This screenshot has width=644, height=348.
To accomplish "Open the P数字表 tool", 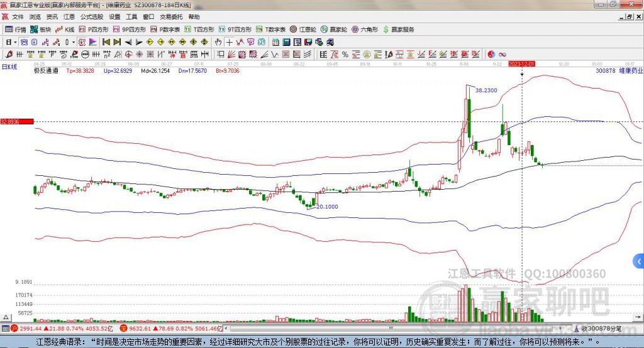I will click(165, 30).
